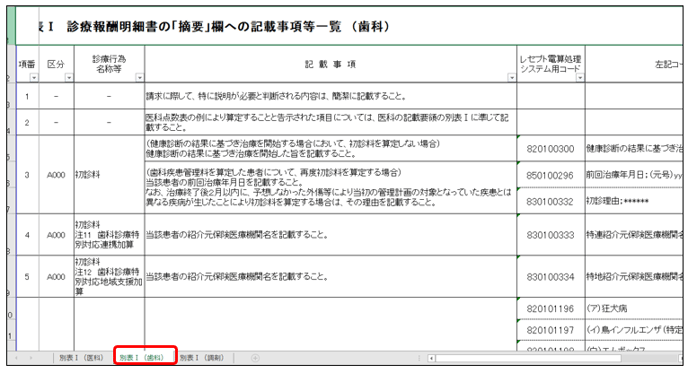Select code cell 830100332
The height and width of the screenshot is (373, 688).
coord(551,201)
